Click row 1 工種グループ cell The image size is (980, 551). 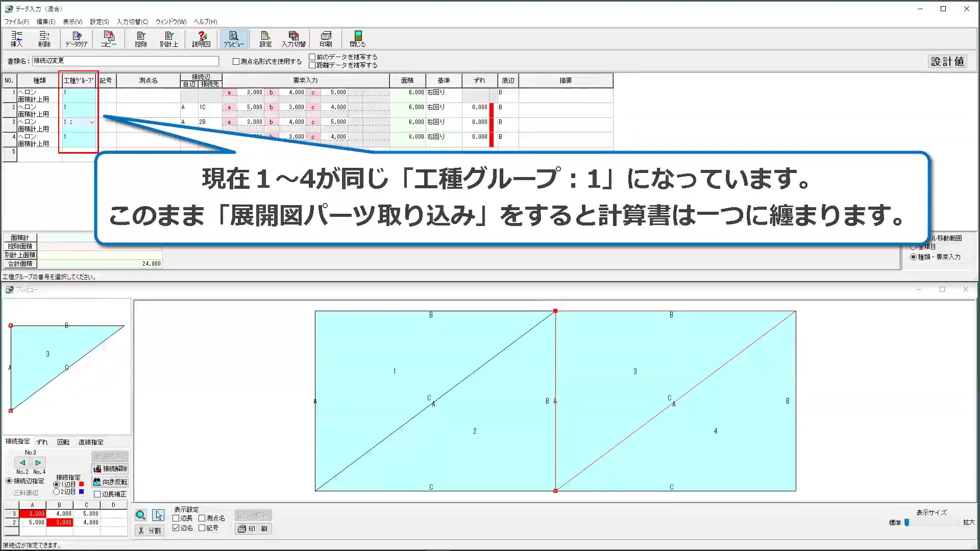[x=79, y=96]
